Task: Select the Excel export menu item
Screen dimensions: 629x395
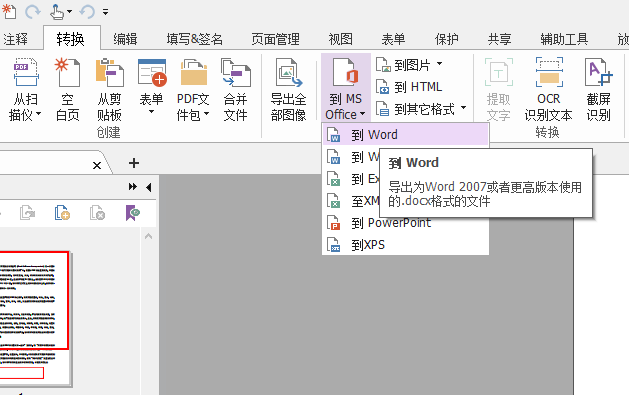Action: tap(351, 179)
